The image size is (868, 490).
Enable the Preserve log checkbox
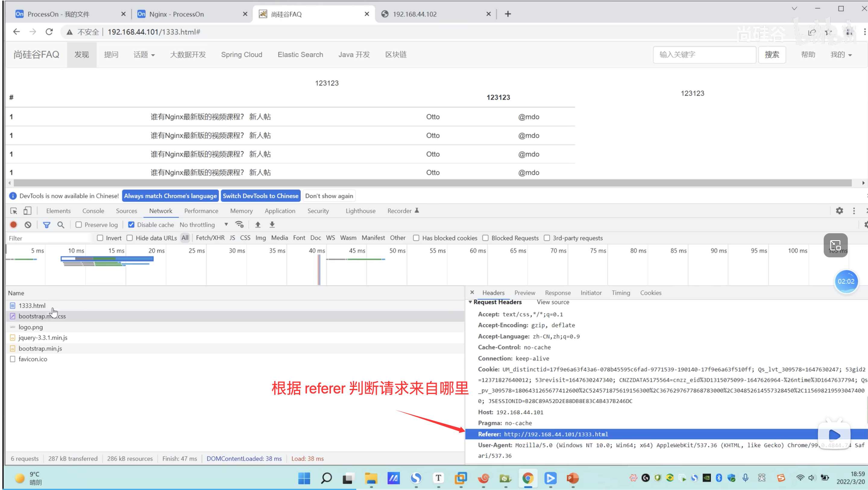coord(78,224)
